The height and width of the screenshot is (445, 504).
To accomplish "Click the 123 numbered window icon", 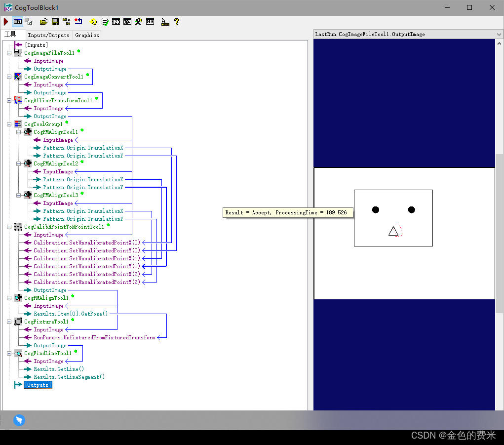I will (116, 22).
